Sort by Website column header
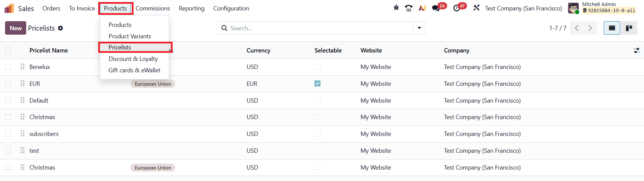644x181 pixels. (x=371, y=50)
